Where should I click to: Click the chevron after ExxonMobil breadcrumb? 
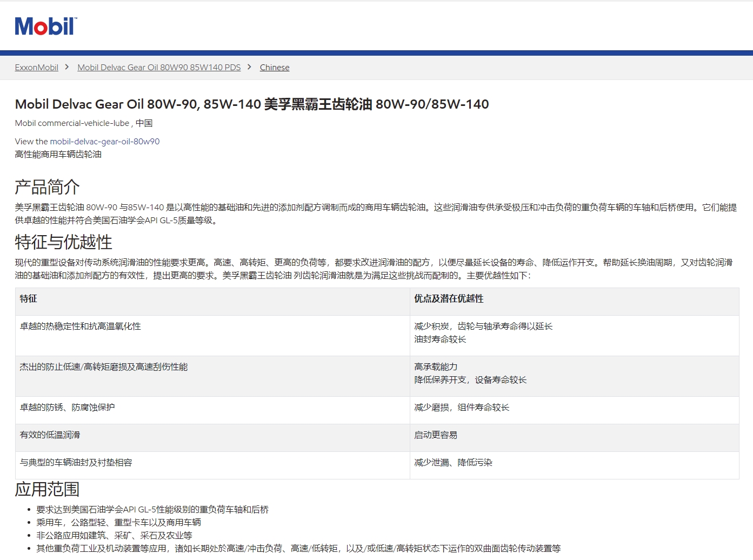(x=67, y=67)
